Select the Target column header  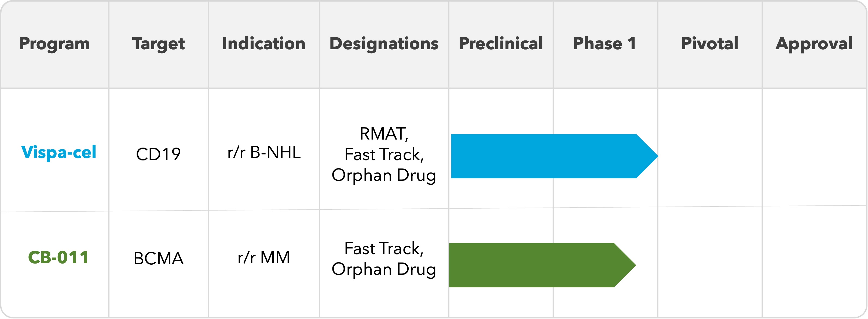158,44
